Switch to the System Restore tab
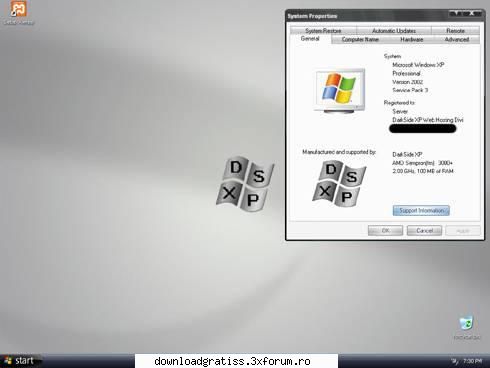Viewport: 490px width, 368px height. point(323,31)
